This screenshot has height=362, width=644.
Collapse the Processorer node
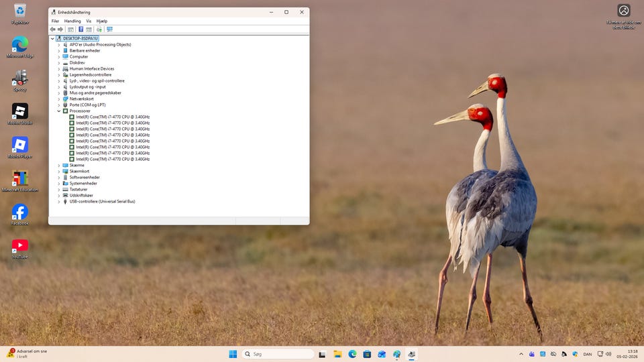point(59,111)
